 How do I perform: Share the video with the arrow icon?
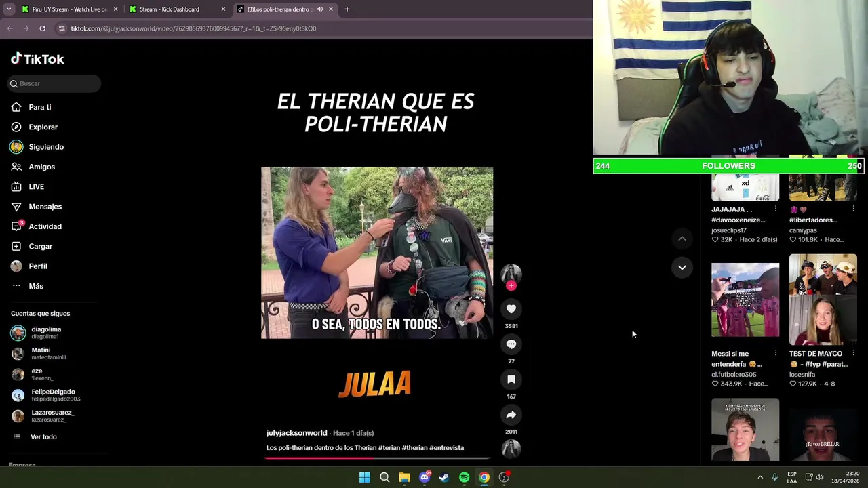pos(511,415)
